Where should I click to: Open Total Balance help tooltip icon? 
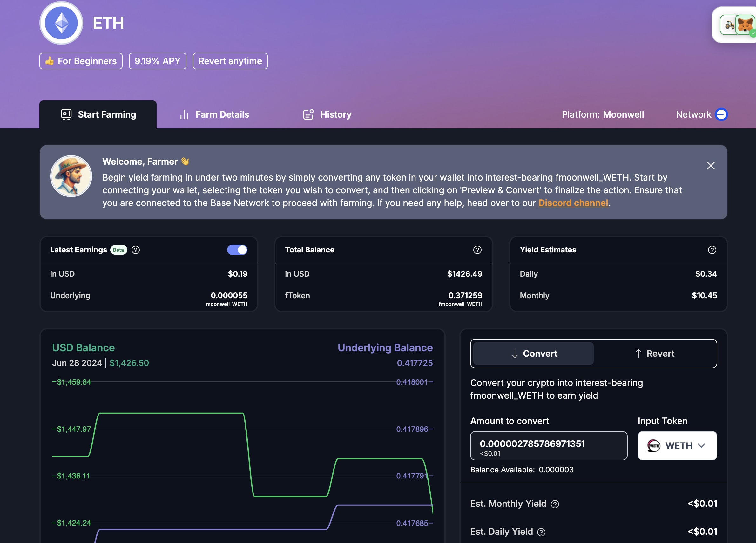click(x=477, y=250)
